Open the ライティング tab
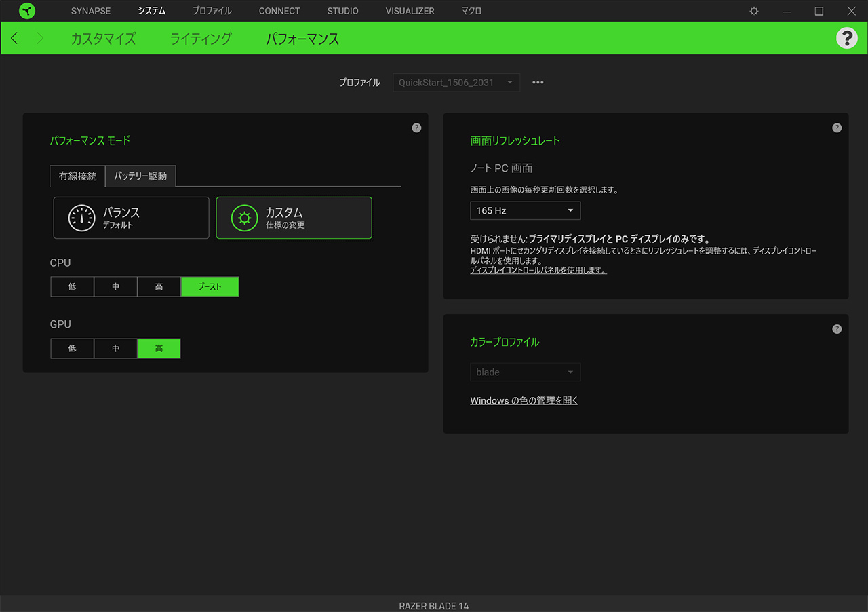The image size is (868, 612). pos(201,39)
